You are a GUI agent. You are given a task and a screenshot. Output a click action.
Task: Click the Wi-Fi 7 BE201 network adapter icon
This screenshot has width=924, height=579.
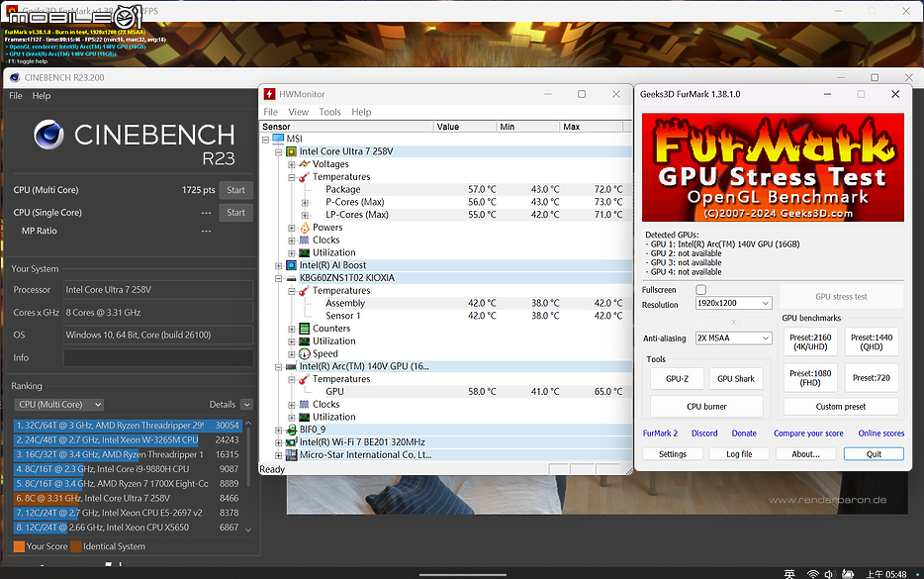click(291, 442)
